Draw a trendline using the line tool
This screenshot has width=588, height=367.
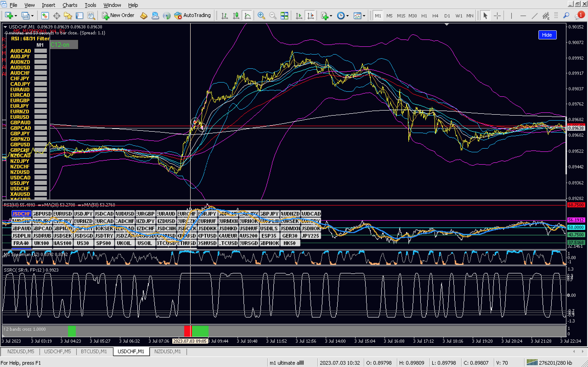[534, 16]
